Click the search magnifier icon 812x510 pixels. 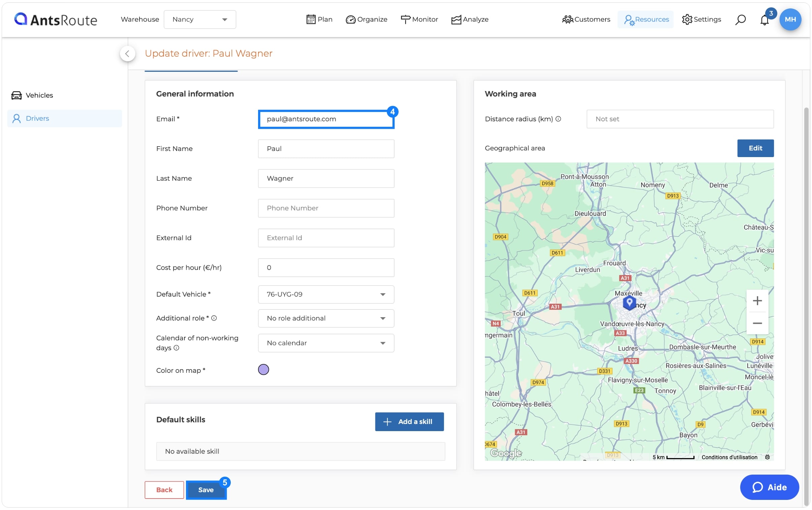[740, 20]
